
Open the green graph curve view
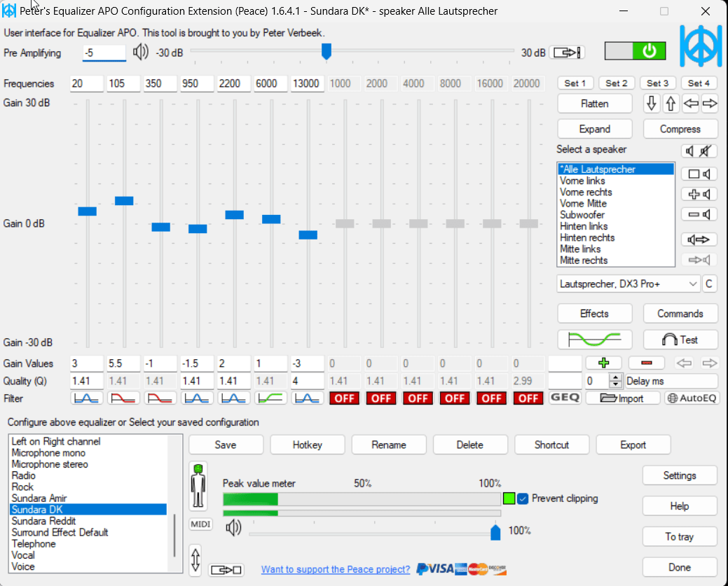click(x=595, y=340)
